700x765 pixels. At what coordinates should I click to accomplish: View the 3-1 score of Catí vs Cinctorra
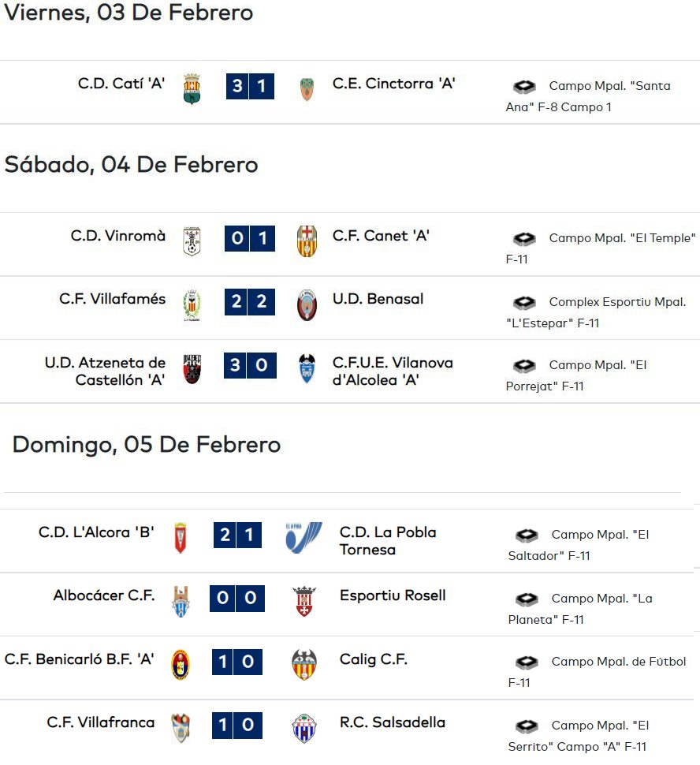point(250,86)
